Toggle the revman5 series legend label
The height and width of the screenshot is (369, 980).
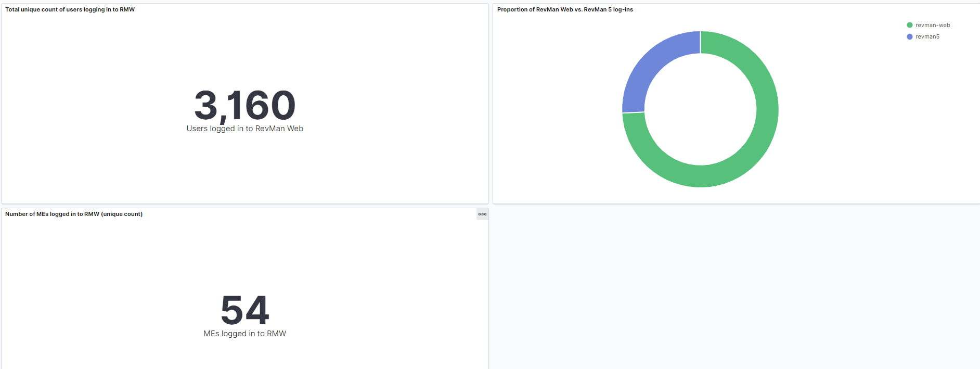[927, 36]
